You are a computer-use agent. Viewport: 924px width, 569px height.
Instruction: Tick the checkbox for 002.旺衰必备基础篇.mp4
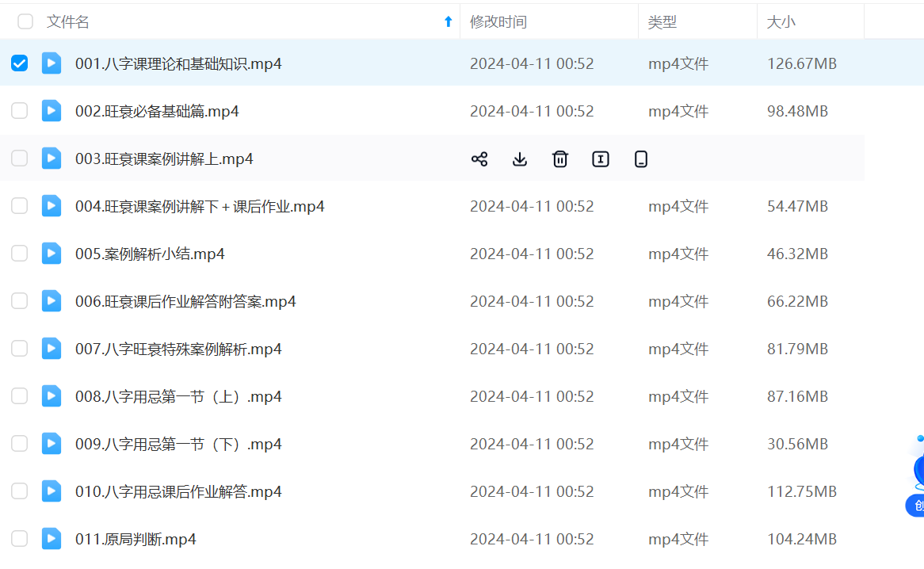[x=20, y=111]
